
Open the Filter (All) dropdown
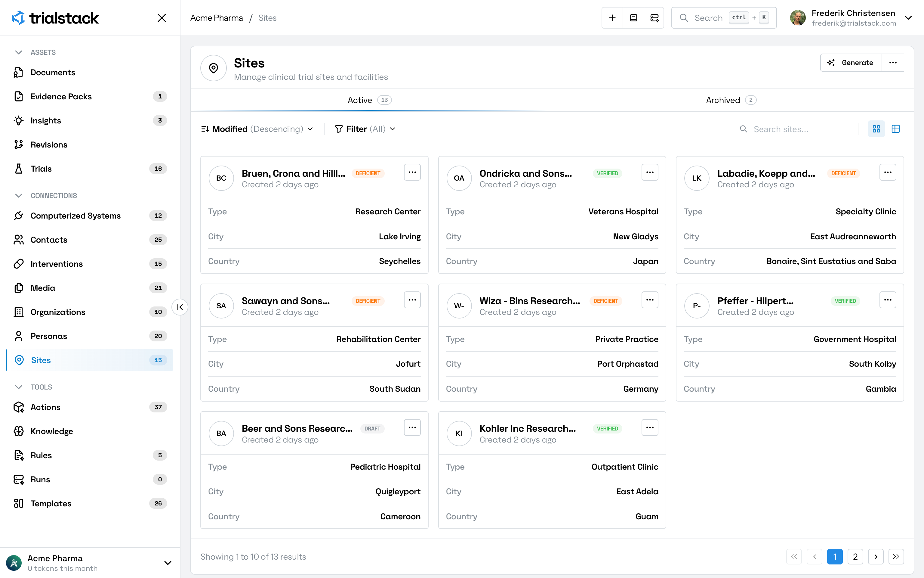pyautogui.click(x=365, y=129)
